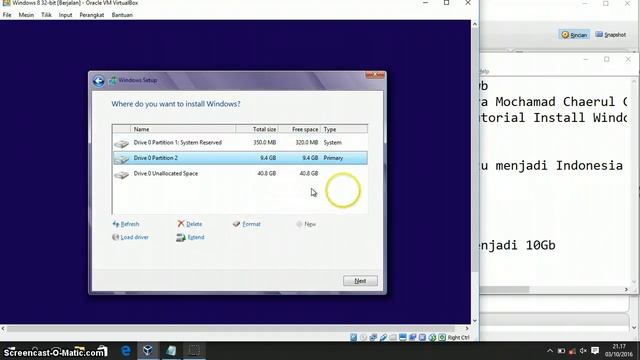Click the Name column header

point(183,129)
